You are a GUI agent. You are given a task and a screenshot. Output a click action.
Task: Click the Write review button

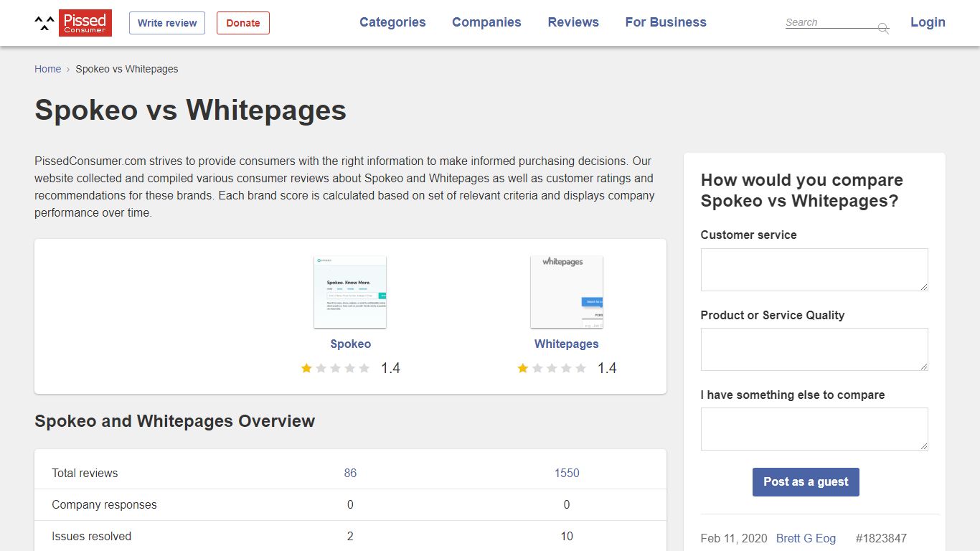pos(167,23)
